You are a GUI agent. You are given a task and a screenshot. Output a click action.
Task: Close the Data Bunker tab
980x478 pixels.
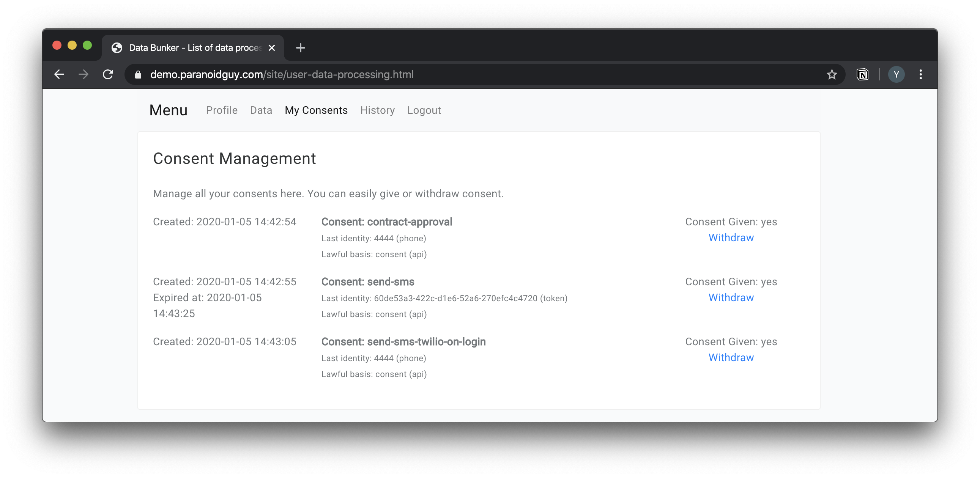point(272,48)
